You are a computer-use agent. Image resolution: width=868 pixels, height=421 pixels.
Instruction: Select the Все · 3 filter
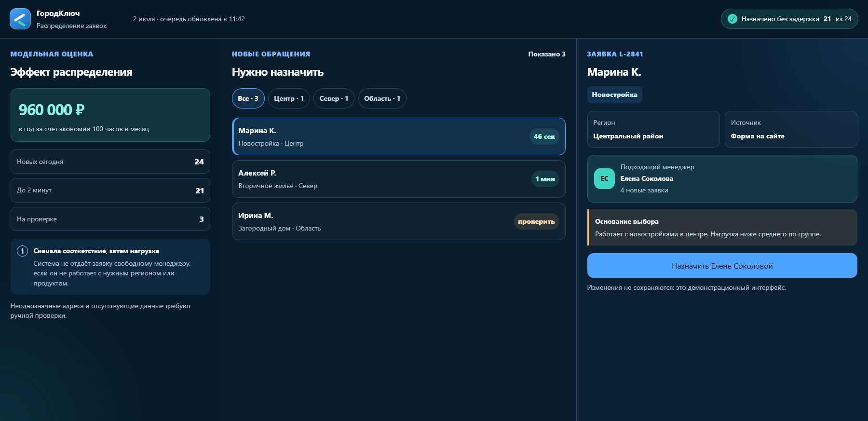[248, 98]
